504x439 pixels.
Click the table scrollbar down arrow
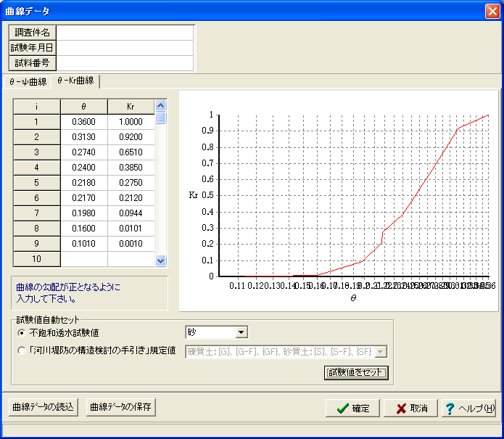[160, 260]
